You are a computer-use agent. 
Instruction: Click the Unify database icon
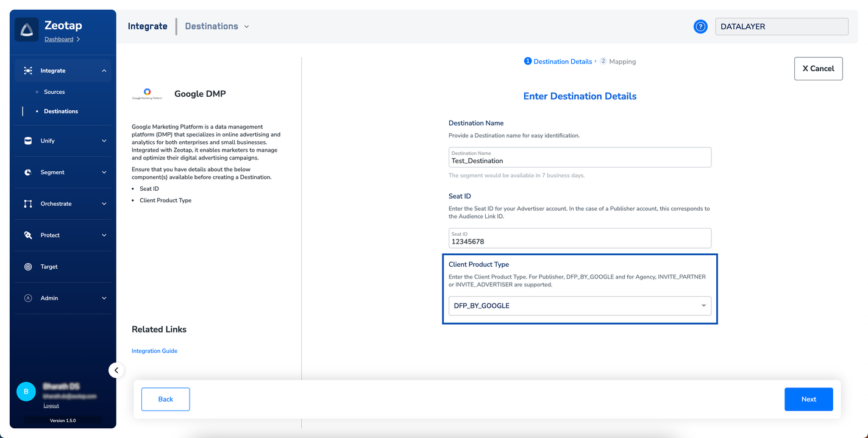click(x=28, y=141)
